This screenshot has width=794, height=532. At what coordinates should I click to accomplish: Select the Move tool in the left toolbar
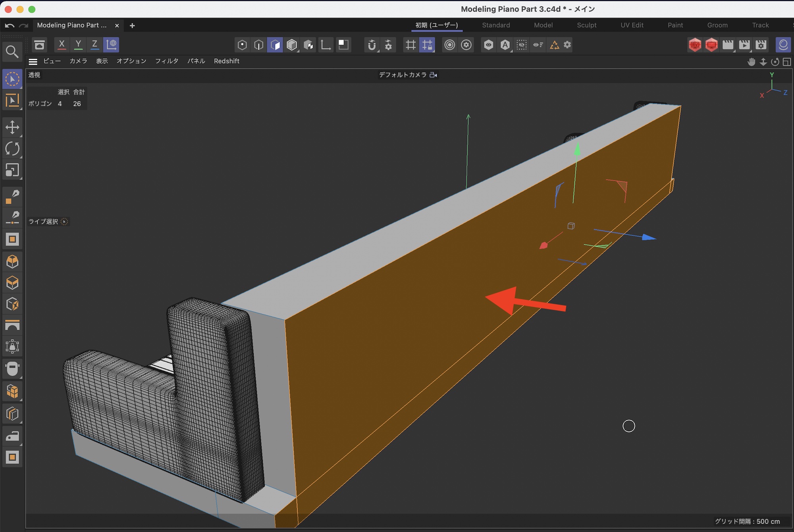(x=12, y=127)
